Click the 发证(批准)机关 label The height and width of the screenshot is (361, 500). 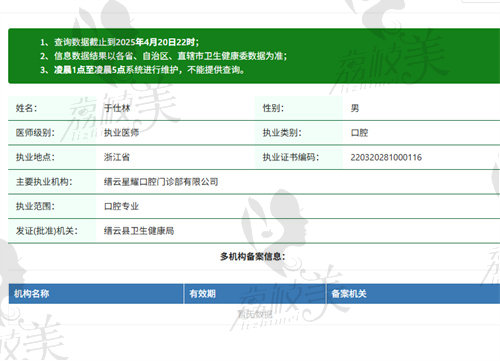47,231
